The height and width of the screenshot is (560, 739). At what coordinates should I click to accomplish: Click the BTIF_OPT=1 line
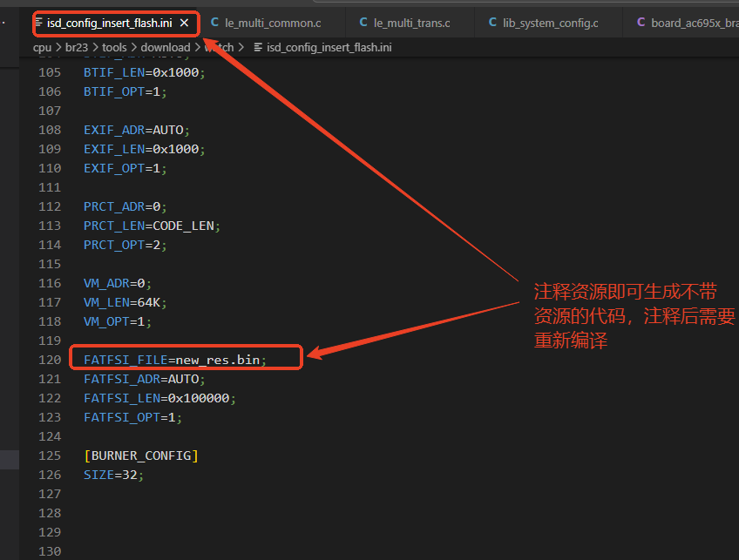click(125, 91)
